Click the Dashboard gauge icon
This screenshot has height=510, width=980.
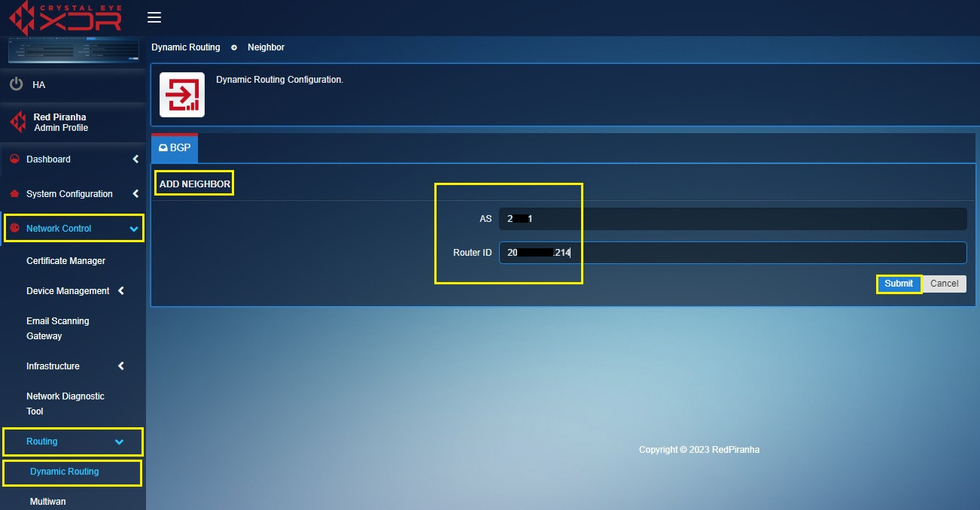pos(14,159)
